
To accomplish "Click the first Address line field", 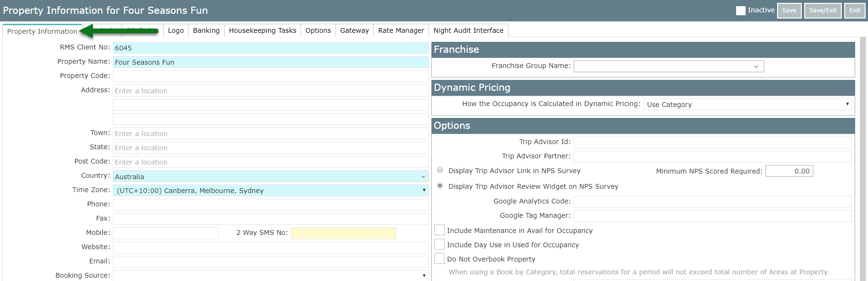I will (x=270, y=90).
